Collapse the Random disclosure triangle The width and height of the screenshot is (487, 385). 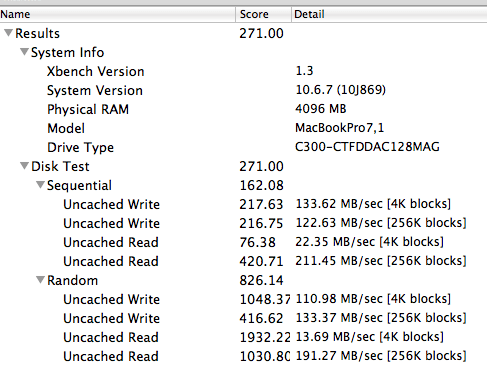click(40, 280)
